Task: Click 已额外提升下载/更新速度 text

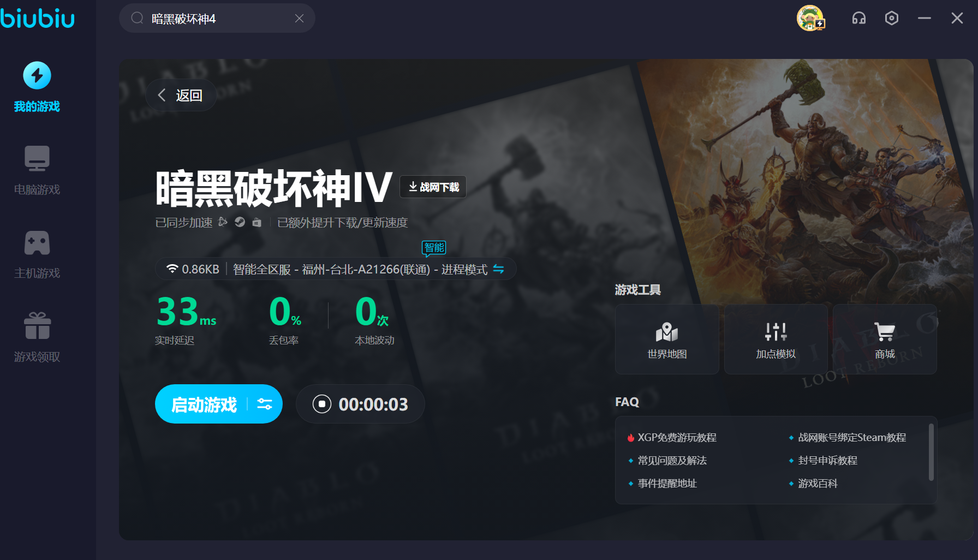Action: tap(342, 223)
